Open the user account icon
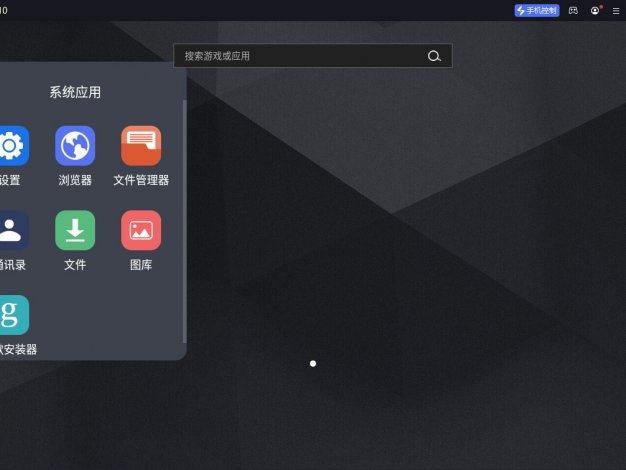The image size is (626, 470). coord(595,11)
